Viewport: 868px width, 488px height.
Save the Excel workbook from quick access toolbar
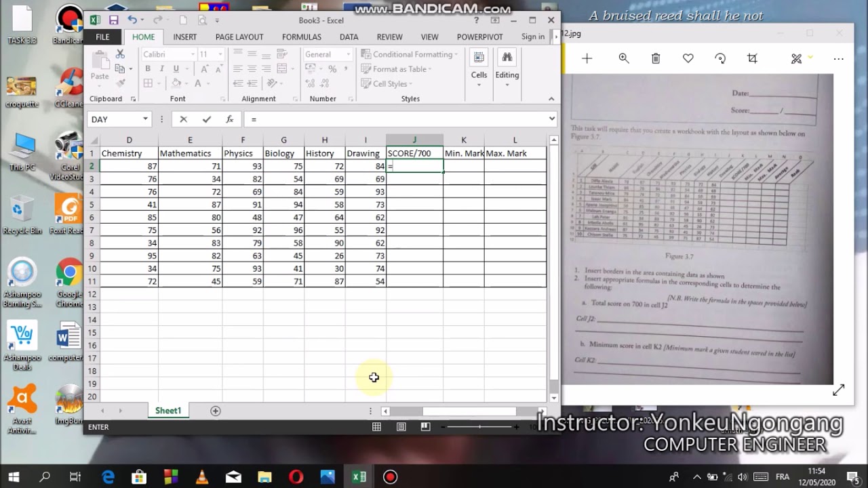point(113,20)
